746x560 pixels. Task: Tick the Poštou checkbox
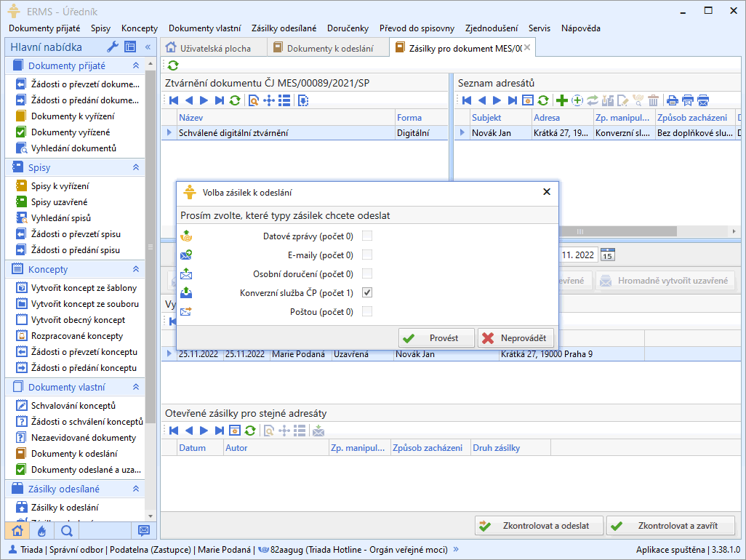(367, 311)
